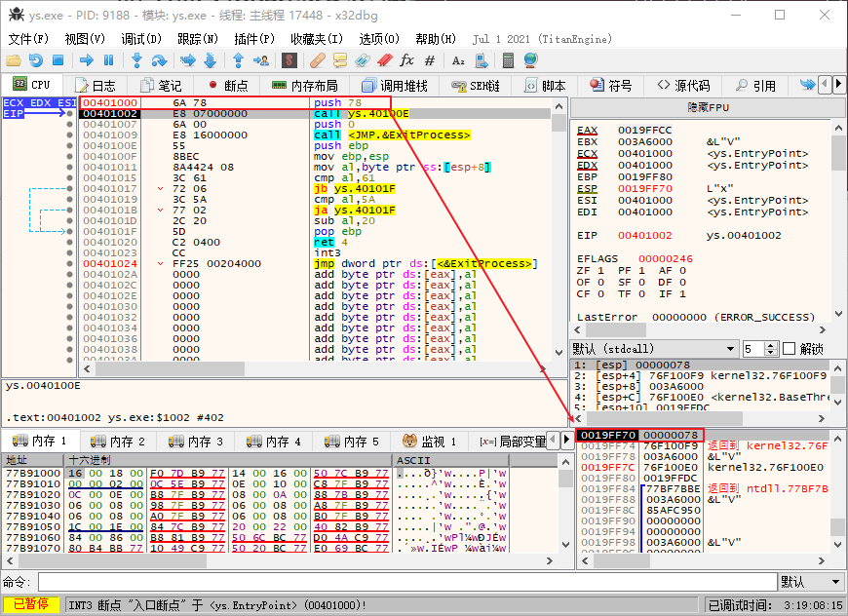Toggle breakpoint bullet at address 00401020
Screen dimensions: 848x616
(69, 243)
